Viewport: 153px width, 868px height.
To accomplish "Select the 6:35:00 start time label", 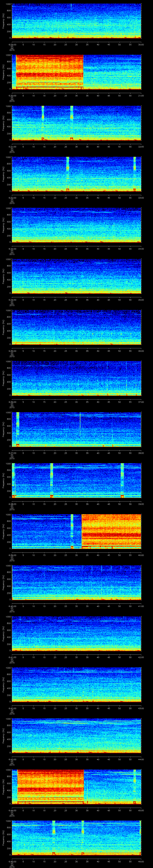I will [12, 351].
